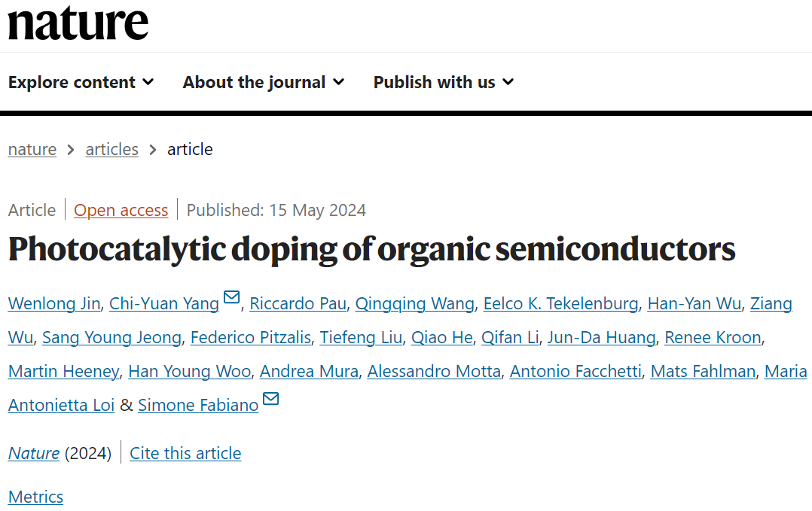Open author Mats Fahlman's details
This screenshot has width=812, height=511.
pos(703,371)
